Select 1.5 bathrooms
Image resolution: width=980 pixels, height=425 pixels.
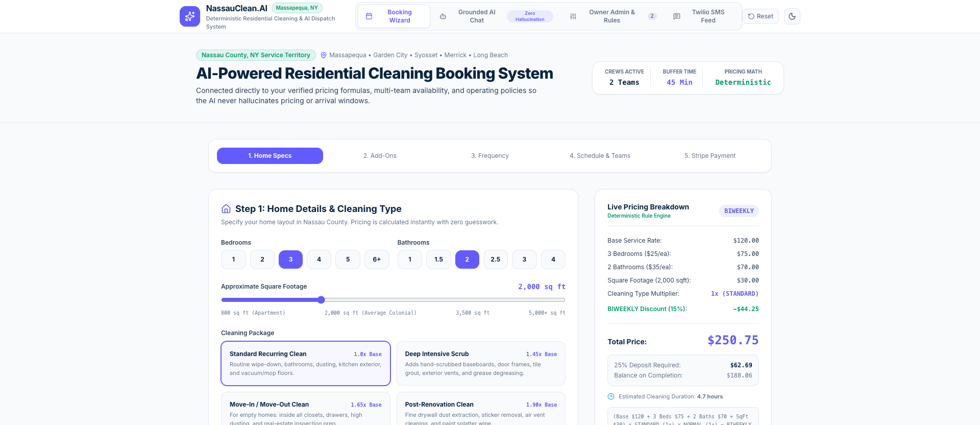(438, 259)
